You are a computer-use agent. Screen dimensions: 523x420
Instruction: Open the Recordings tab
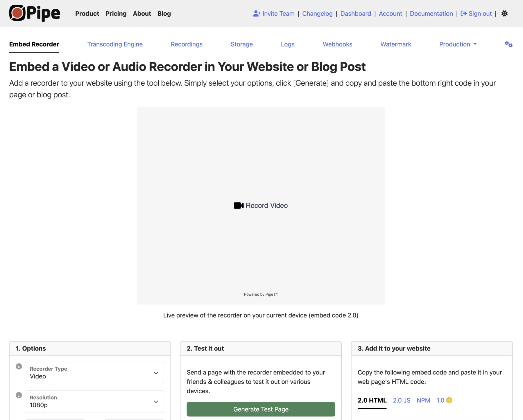point(187,44)
